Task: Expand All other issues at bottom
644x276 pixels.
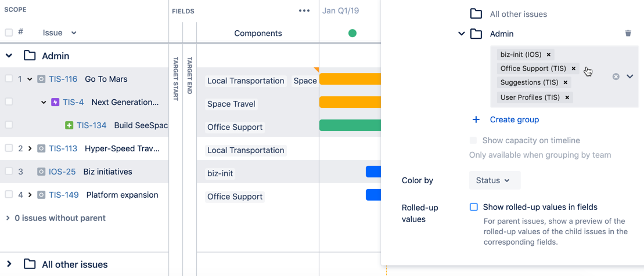Action: pyautogui.click(x=9, y=264)
